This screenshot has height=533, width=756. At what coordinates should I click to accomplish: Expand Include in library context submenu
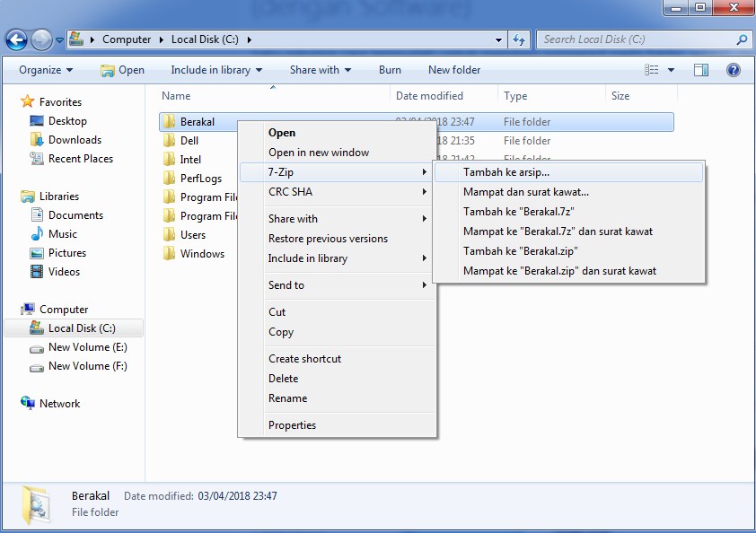tap(338, 258)
